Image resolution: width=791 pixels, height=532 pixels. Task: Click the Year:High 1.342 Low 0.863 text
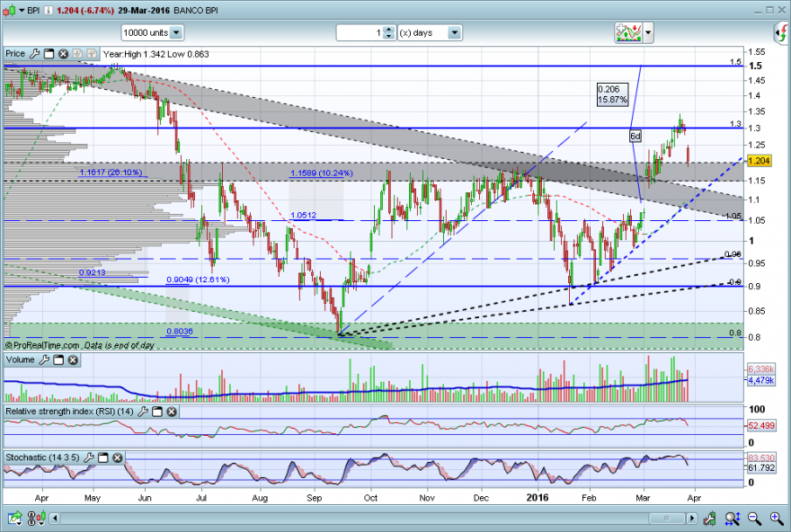[156, 54]
